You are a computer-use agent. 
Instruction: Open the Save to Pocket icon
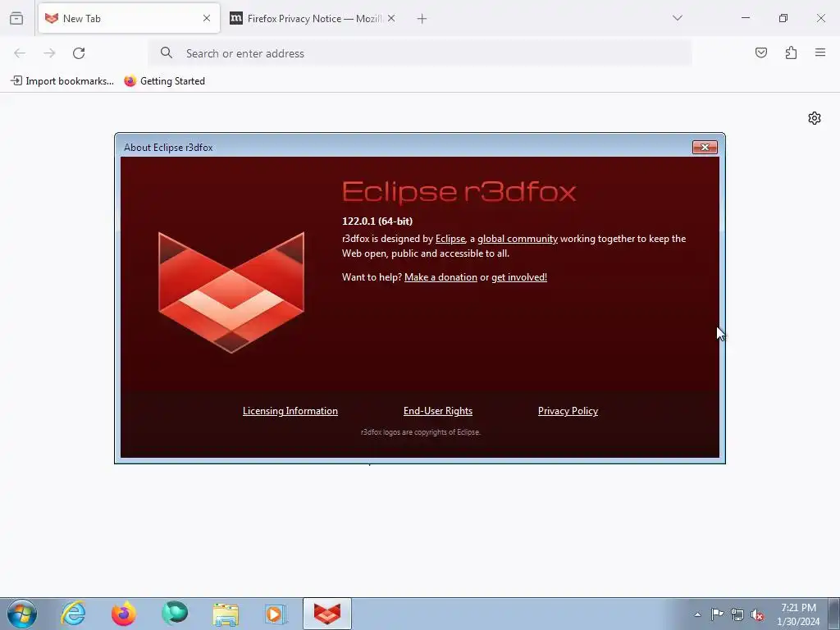coord(761,52)
